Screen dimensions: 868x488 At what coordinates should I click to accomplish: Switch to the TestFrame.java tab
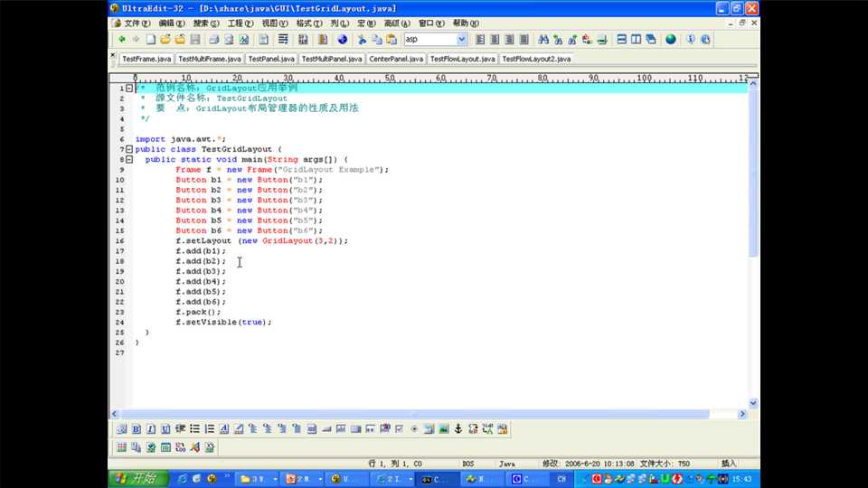(x=146, y=59)
